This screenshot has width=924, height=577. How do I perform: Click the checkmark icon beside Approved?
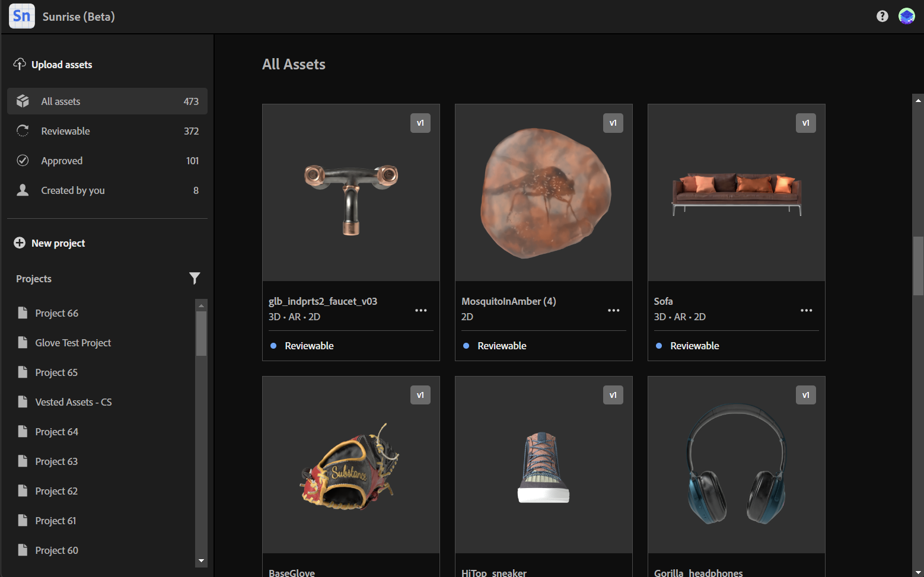point(22,160)
